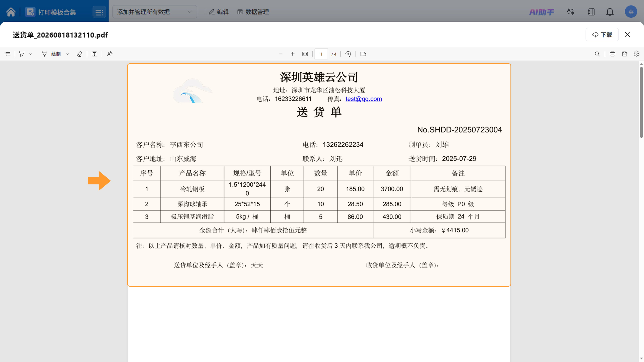Fit the page to width
This screenshot has width=644, height=362.
tap(305, 54)
